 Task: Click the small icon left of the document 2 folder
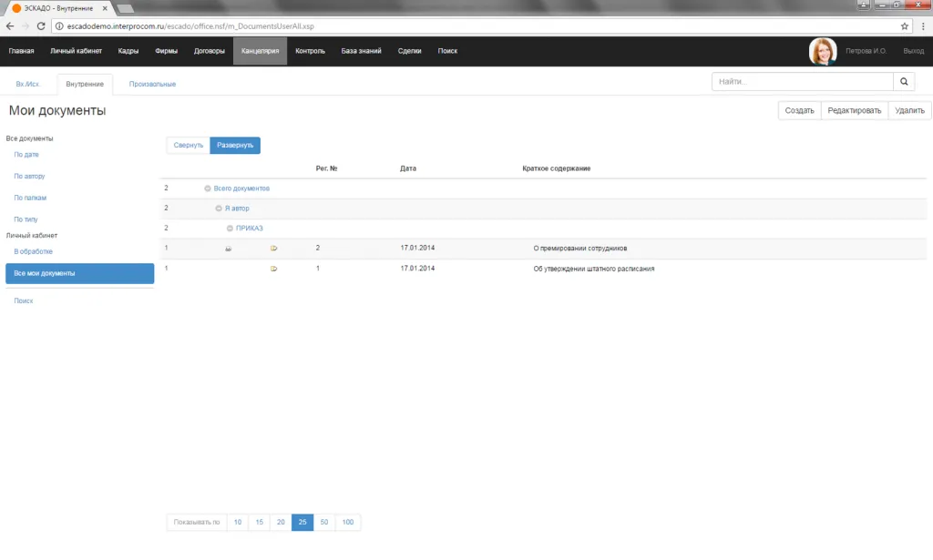pyautogui.click(x=229, y=248)
